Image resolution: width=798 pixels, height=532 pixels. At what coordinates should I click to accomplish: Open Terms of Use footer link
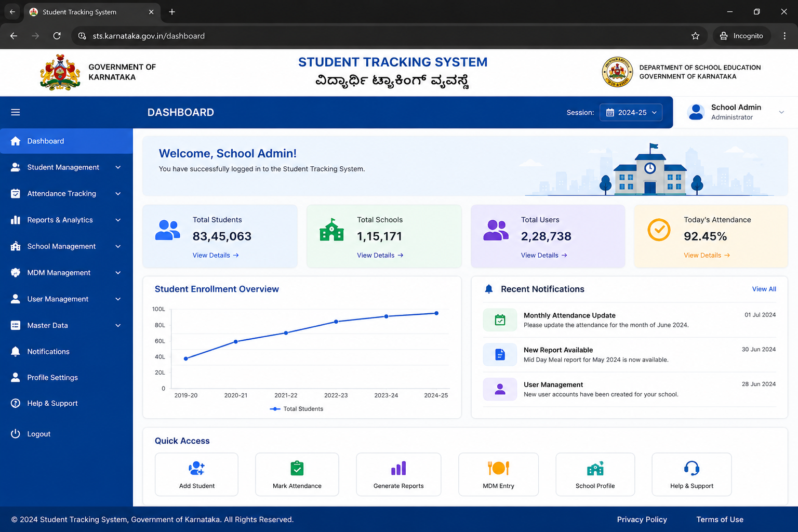pos(720,520)
